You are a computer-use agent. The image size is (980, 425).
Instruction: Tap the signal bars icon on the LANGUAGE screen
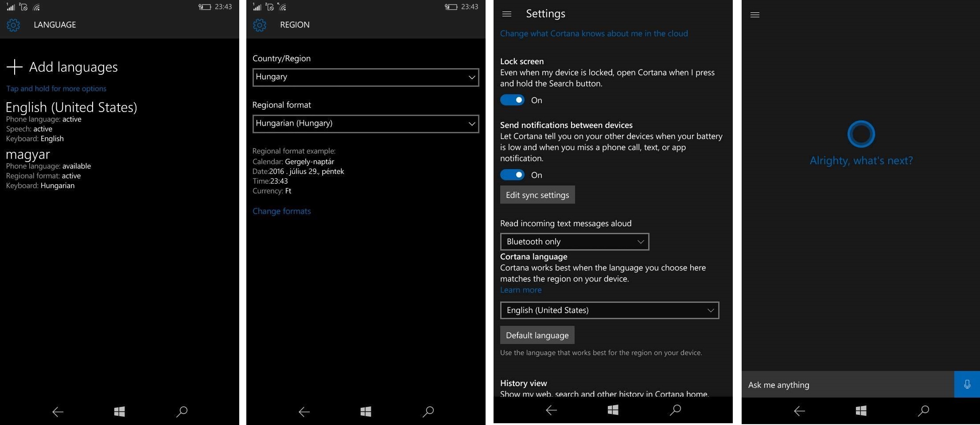11,7
